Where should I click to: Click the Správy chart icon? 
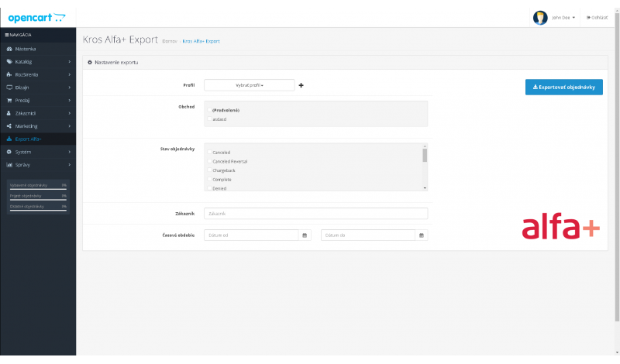click(9, 165)
